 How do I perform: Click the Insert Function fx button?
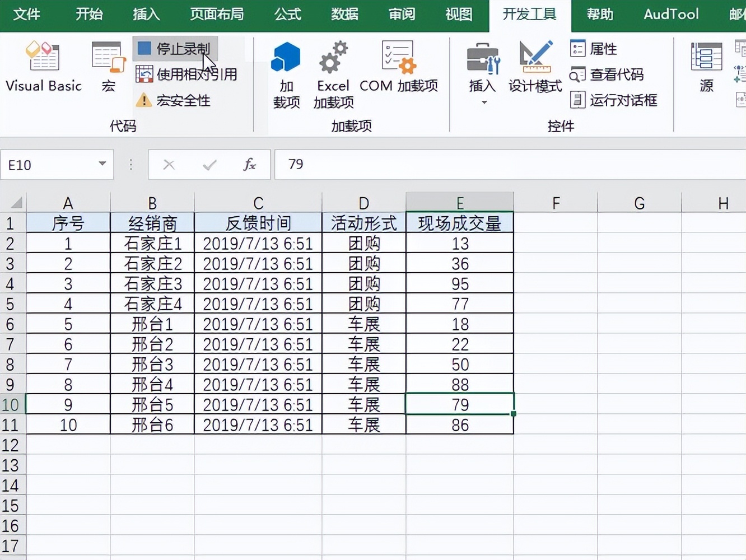[250, 165]
